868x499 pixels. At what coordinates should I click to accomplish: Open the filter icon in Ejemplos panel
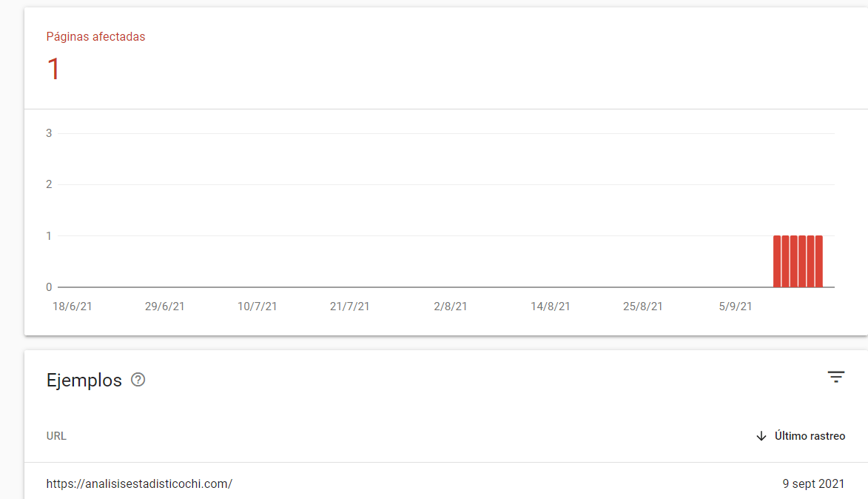coord(836,377)
